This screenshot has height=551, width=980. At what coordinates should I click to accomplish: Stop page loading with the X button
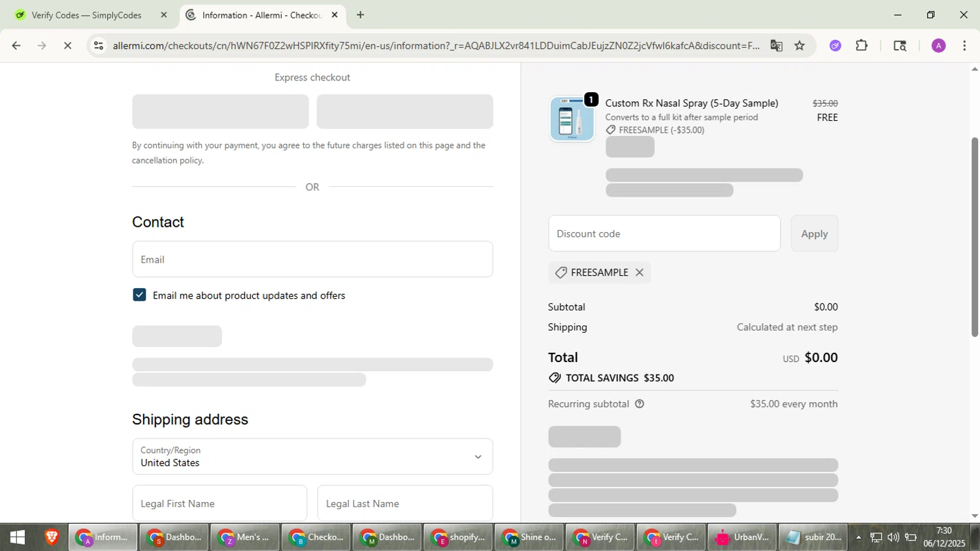point(67,46)
